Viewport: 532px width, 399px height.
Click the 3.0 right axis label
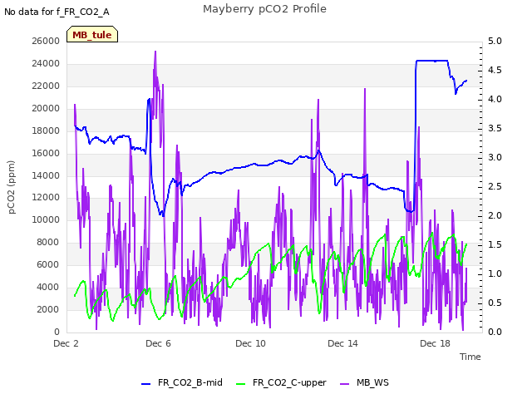tap(495, 157)
